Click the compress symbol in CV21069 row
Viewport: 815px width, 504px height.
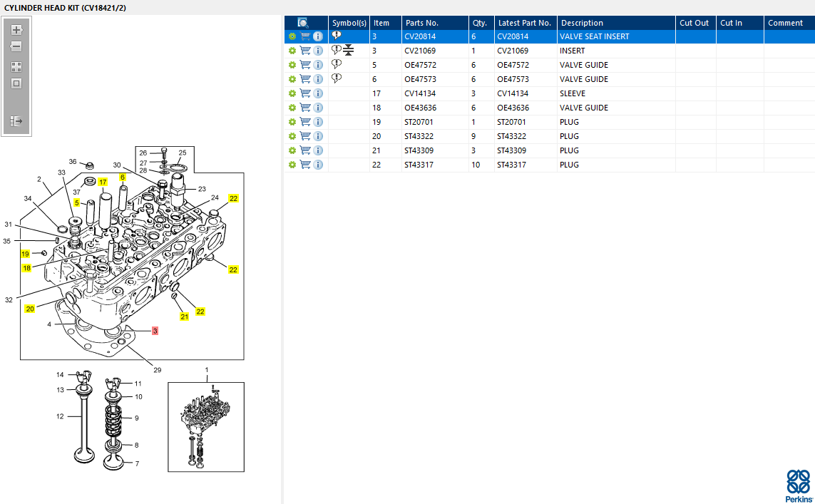[x=348, y=51]
